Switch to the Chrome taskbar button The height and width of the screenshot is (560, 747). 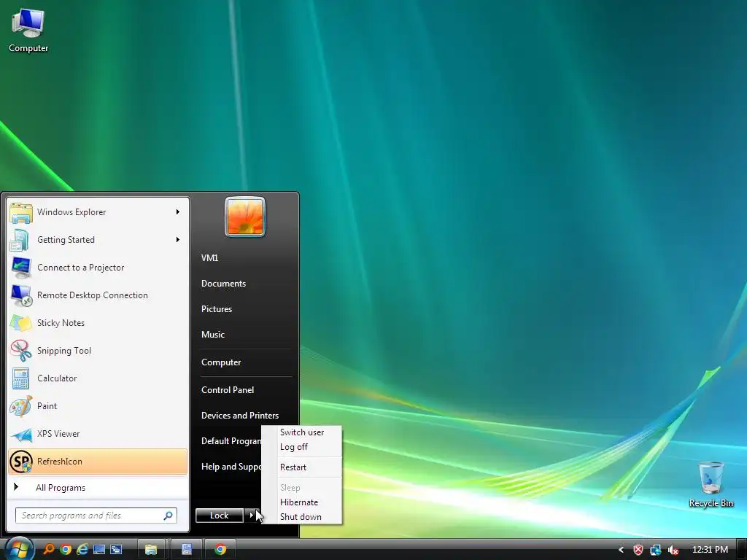pyautogui.click(x=220, y=550)
